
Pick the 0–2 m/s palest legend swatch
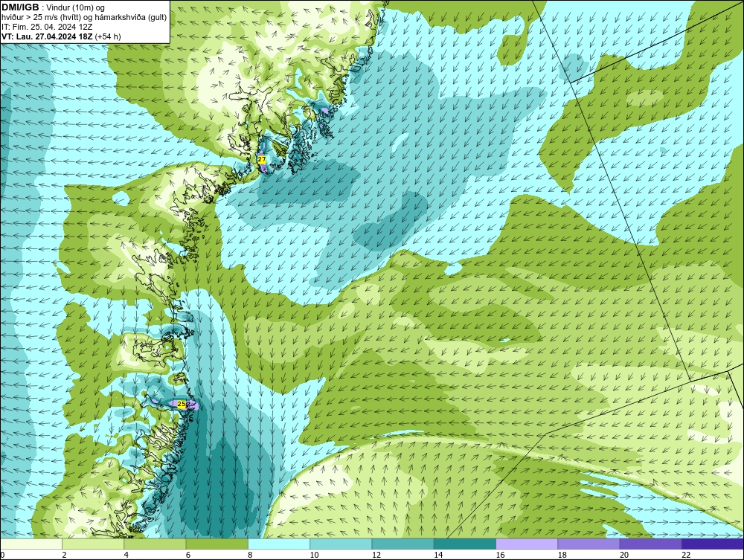[31, 544]
